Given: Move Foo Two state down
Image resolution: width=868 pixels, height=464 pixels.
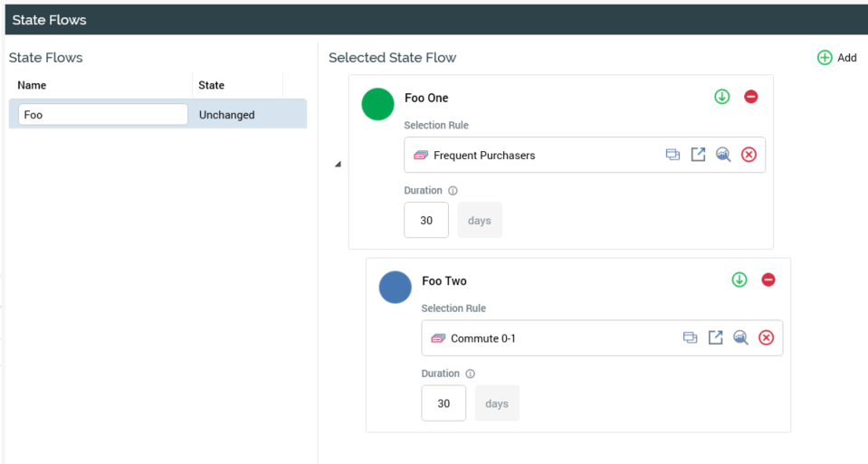Looking at the screenshot, I should [739, 280].
